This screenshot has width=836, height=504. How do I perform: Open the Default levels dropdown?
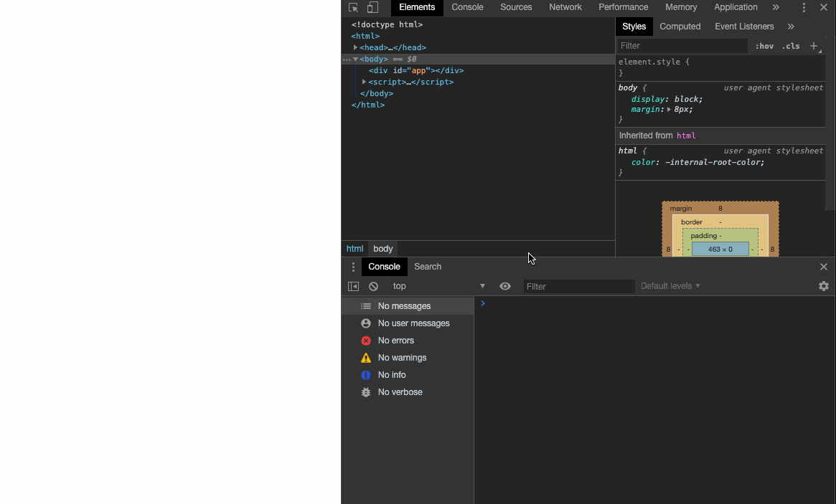click(x=670, y=286)
